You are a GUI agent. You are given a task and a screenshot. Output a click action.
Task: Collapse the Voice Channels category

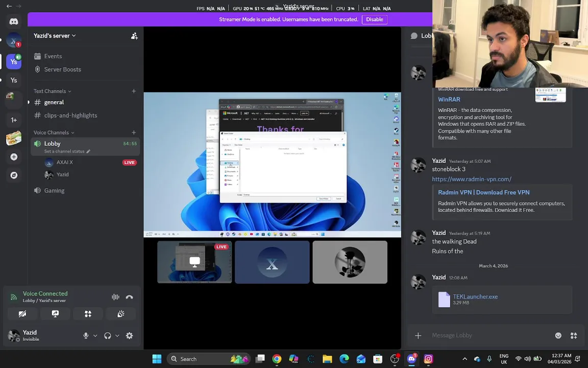click(54, 132)
